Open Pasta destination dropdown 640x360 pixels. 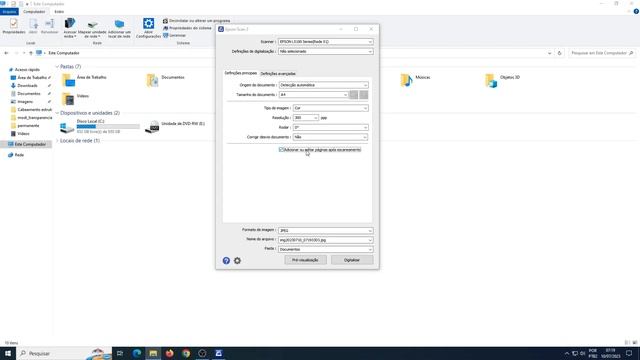325,249
